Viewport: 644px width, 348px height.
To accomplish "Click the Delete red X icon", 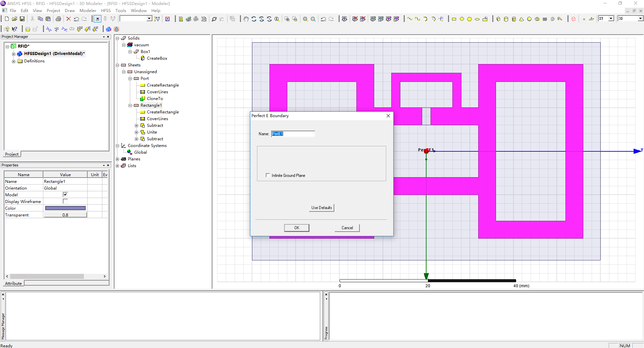I will pyautogui.click(x=68, y=19).
